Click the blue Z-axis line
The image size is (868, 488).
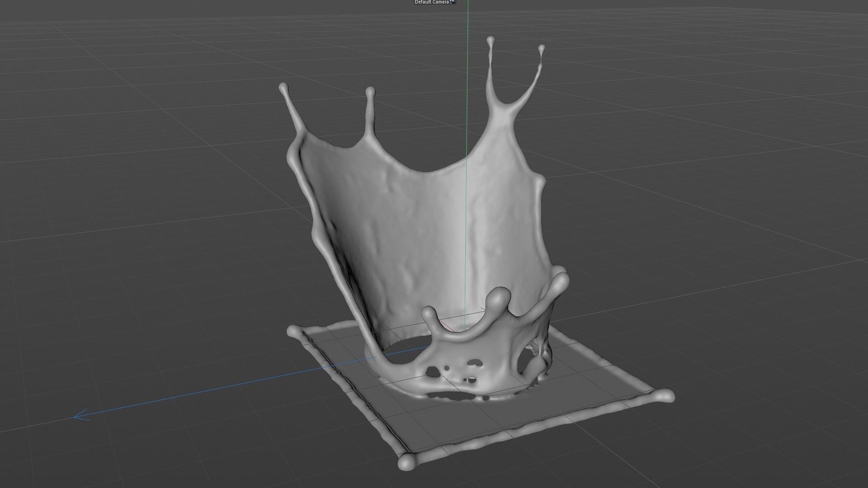coord(226,386)
